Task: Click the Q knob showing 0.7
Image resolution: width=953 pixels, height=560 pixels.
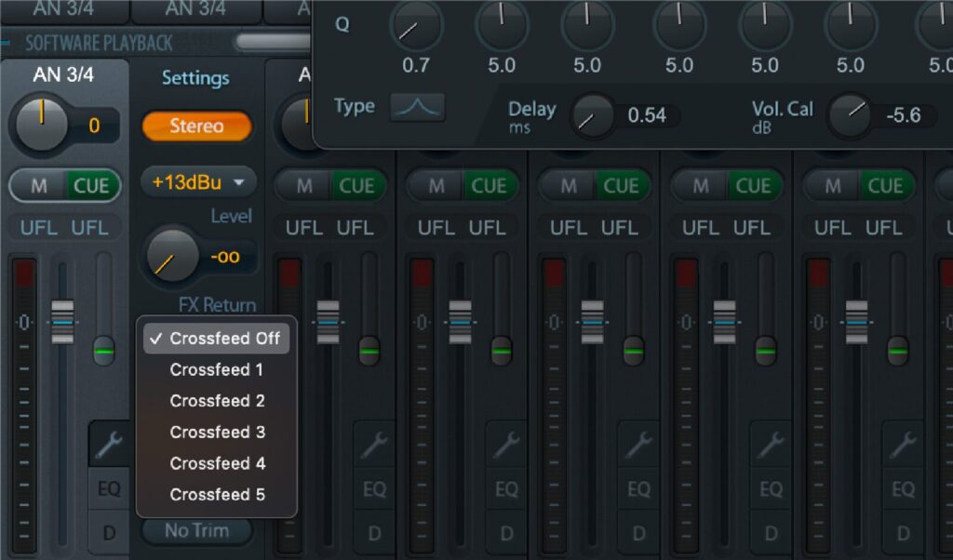Action: 415,26
